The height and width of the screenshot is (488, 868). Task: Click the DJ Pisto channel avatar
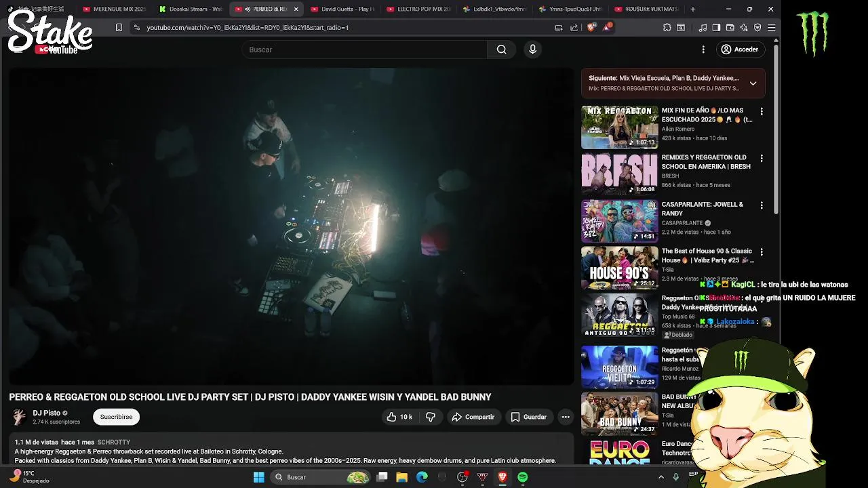click(x=19, y=417)
